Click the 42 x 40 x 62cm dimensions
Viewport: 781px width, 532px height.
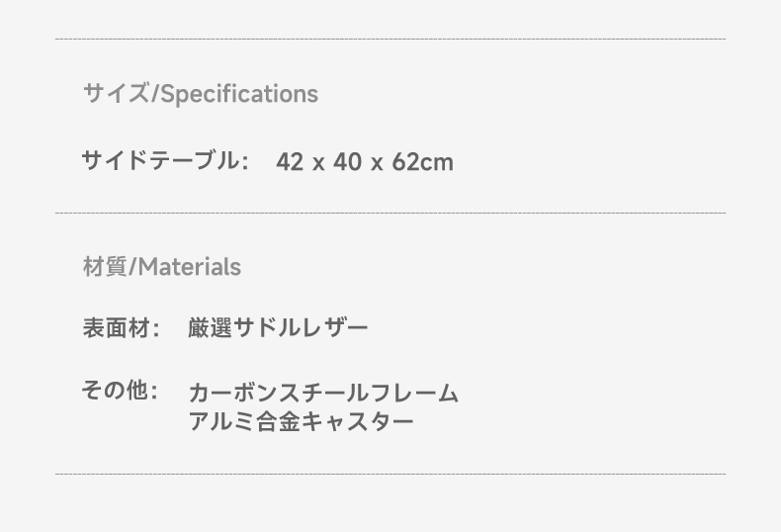tap(365, 162)
